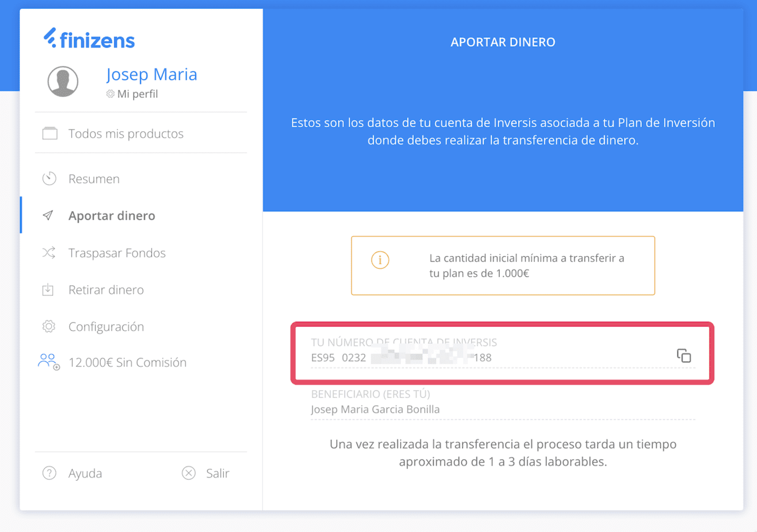Click the Configuración gear icon
757x532 pixels.
pyautogui.click(x=49, y=326)
